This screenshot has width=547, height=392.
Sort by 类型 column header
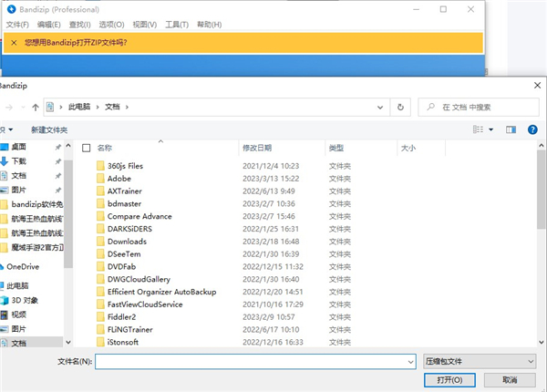[x=336, y=148]
